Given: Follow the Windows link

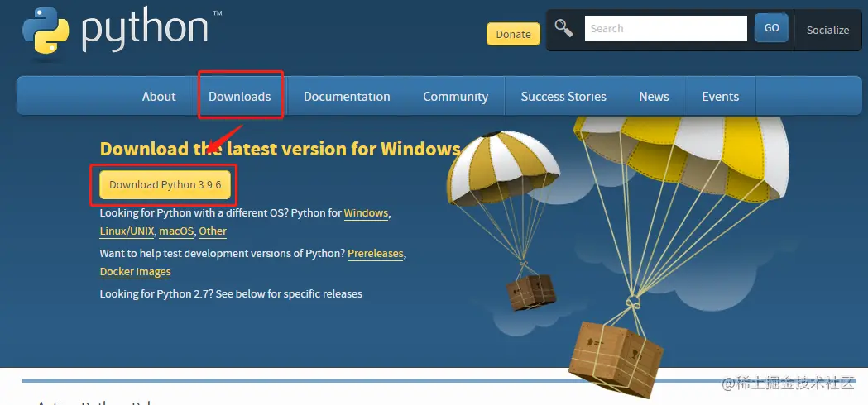Looking at the screenshot, I should click(x=366, y=213).
